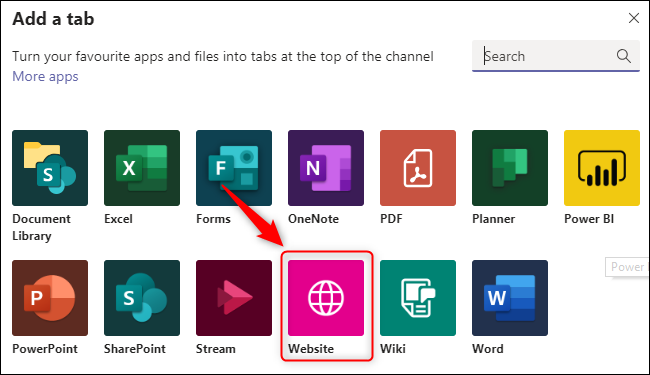
Task: Click the Website globe icon
Action: (326, 298)
